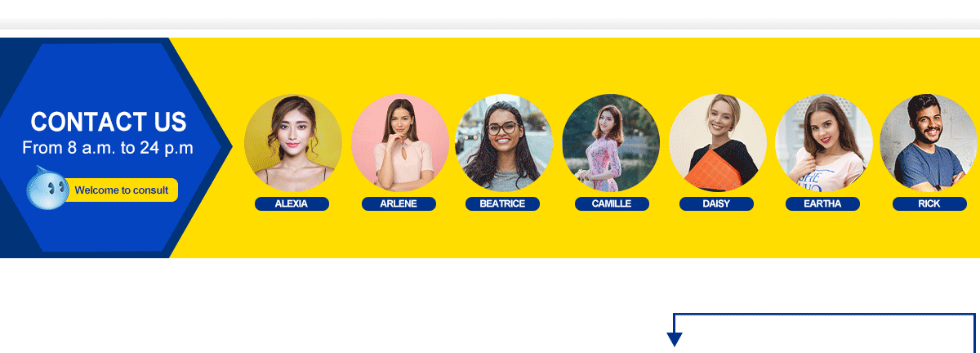Click the DAISY name label
Viewport: 980px width, 353px height.
[716, 203]
